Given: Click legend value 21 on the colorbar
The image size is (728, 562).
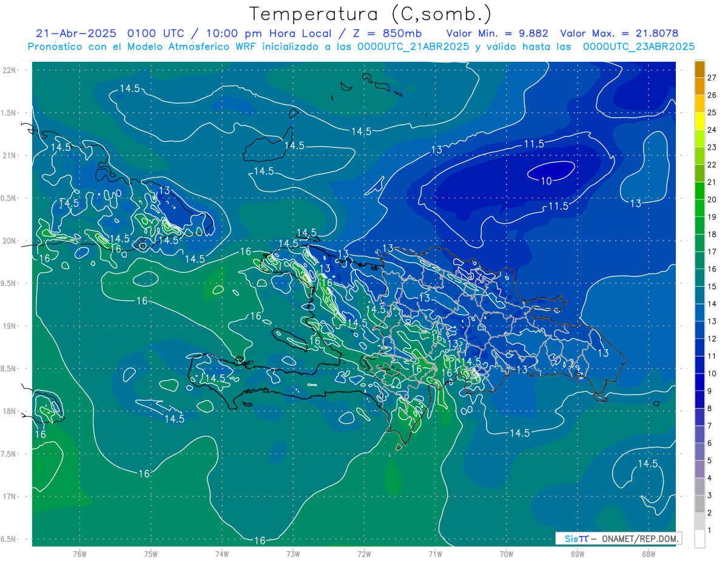Looking at the screenshot, I should pyautogui.click(x=712, y=182).
